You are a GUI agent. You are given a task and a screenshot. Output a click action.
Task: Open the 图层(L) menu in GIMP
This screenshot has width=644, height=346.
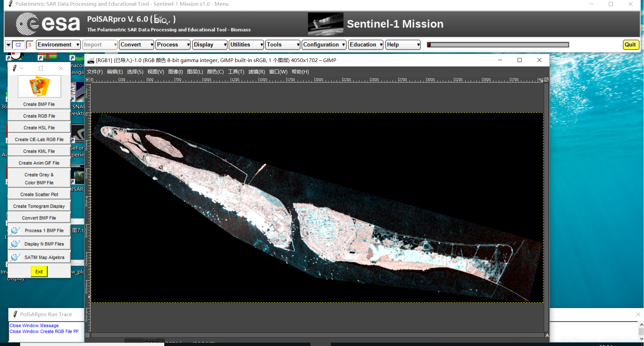(x=195, y=72)
